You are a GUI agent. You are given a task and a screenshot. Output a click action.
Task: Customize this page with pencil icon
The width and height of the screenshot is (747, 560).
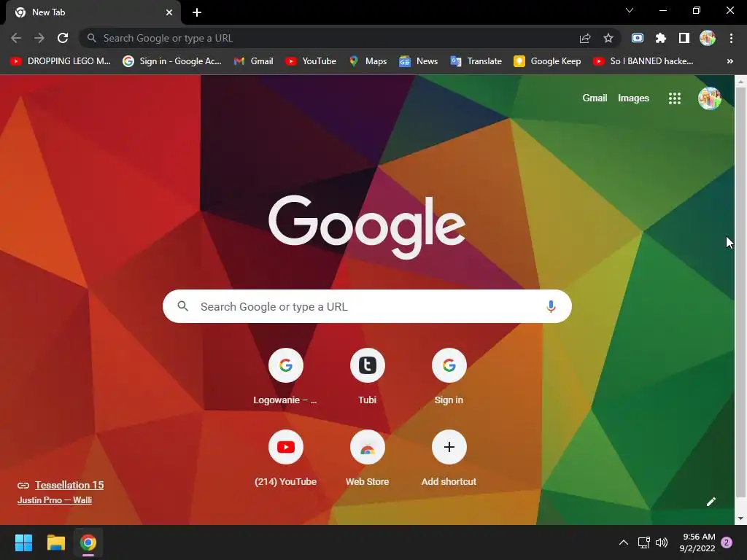tap(711, 502)
